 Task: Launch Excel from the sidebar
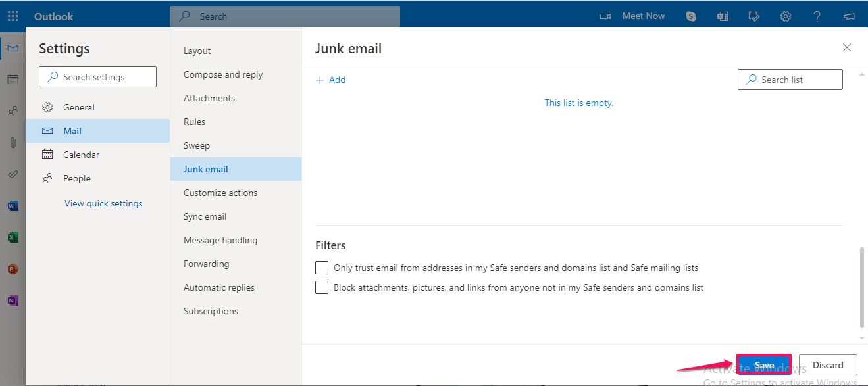point(13,237)
